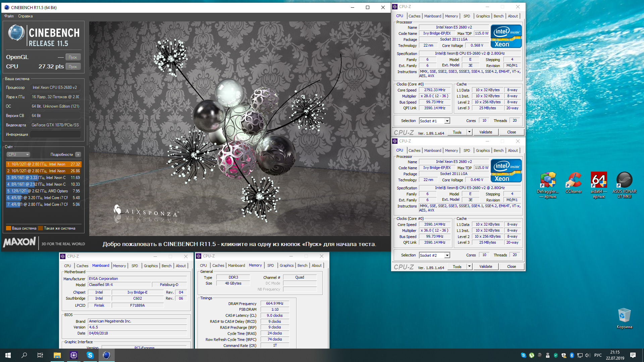Open the taskbar clock showing 21:15
The height and width of the screenshot is (362, 644).
[615, 355]
